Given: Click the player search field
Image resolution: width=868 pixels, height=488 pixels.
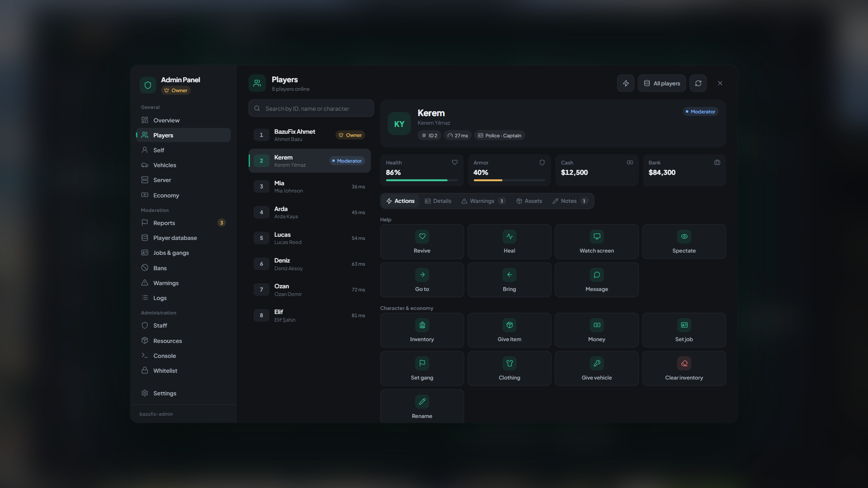Looking at the screenshot, I should (311, 108).
